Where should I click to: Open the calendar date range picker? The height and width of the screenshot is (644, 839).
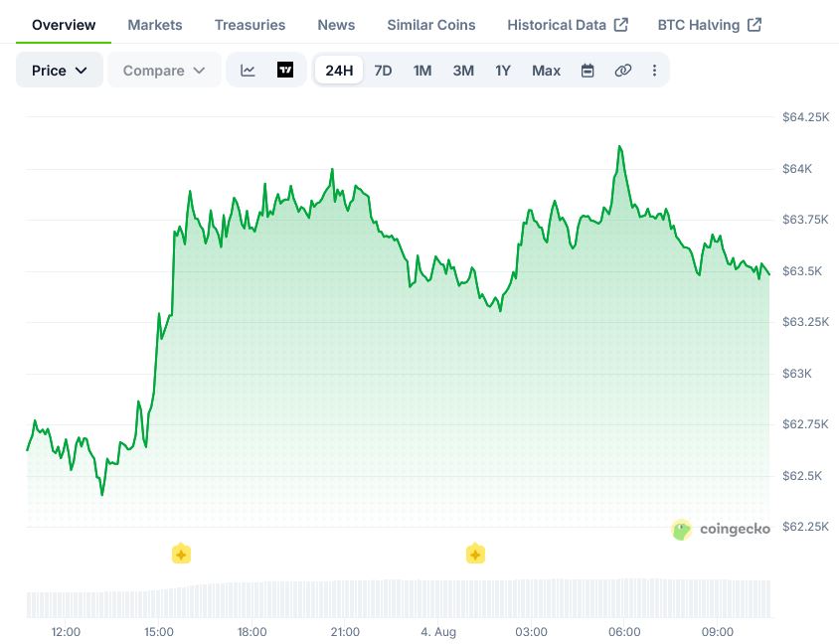click(587, 71)
